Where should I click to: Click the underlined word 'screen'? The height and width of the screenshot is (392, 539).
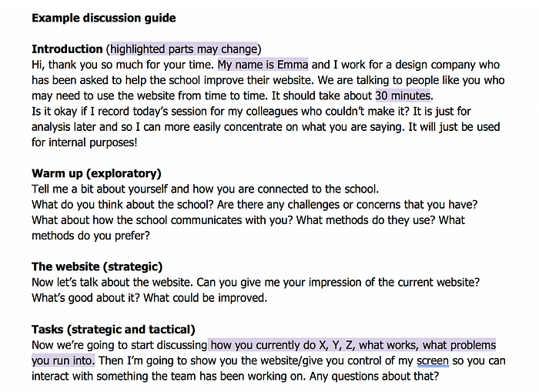pos(433,360)
